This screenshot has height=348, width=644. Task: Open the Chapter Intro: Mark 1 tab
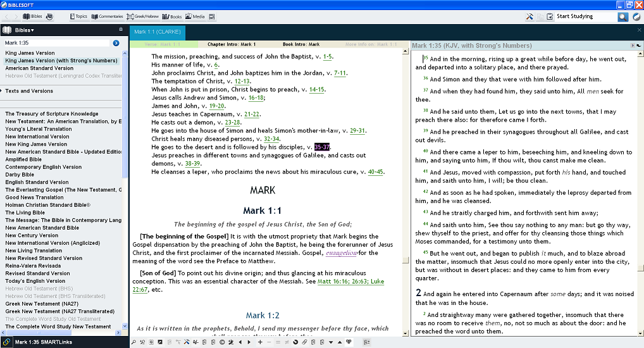(232, 44)
